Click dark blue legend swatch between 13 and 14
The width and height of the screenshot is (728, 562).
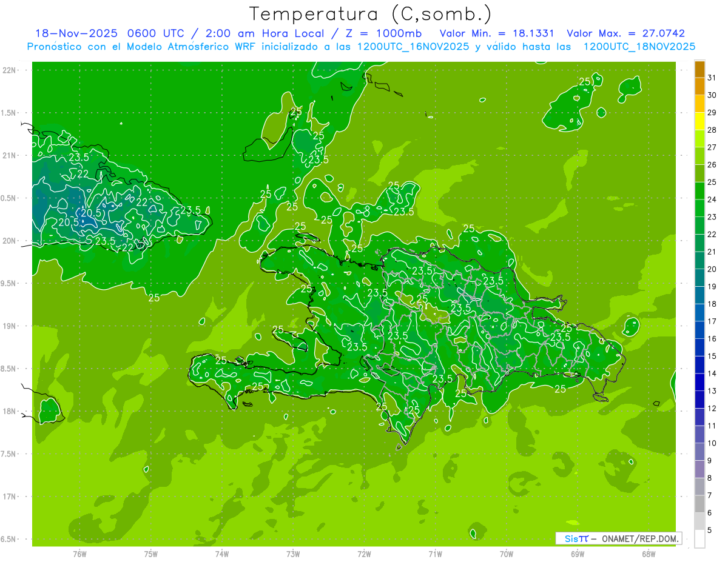(699, 382)
